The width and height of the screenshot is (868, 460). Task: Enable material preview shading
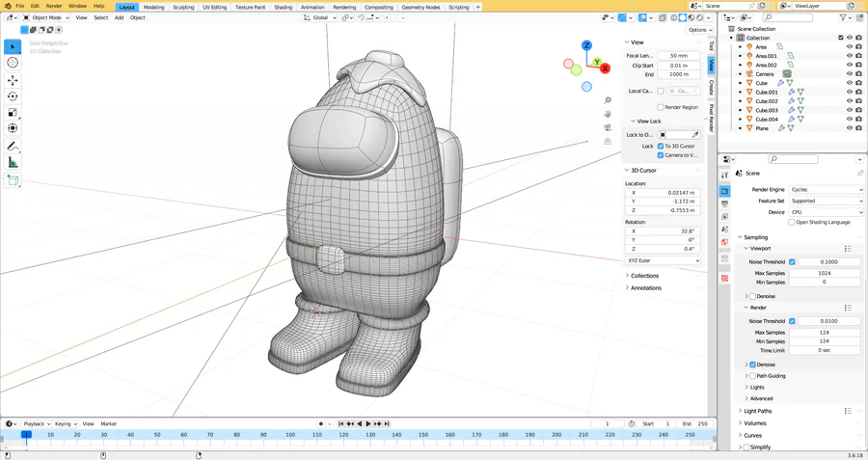click(x=691, y=17)
